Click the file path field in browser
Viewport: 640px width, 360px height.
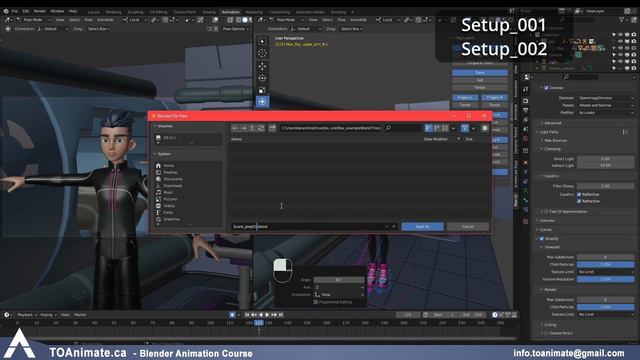pos(330,128)
